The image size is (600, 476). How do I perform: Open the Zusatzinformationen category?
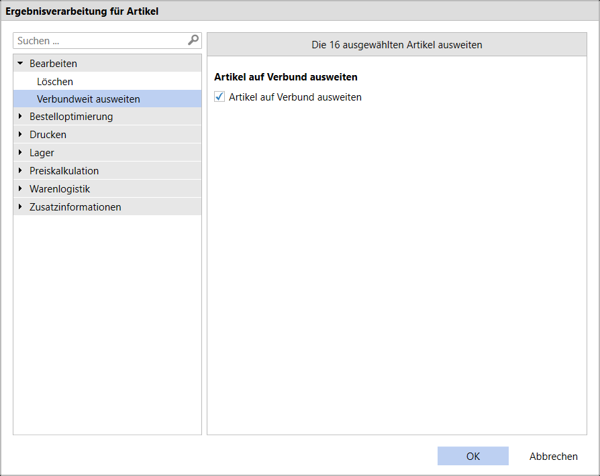point(75,207)
